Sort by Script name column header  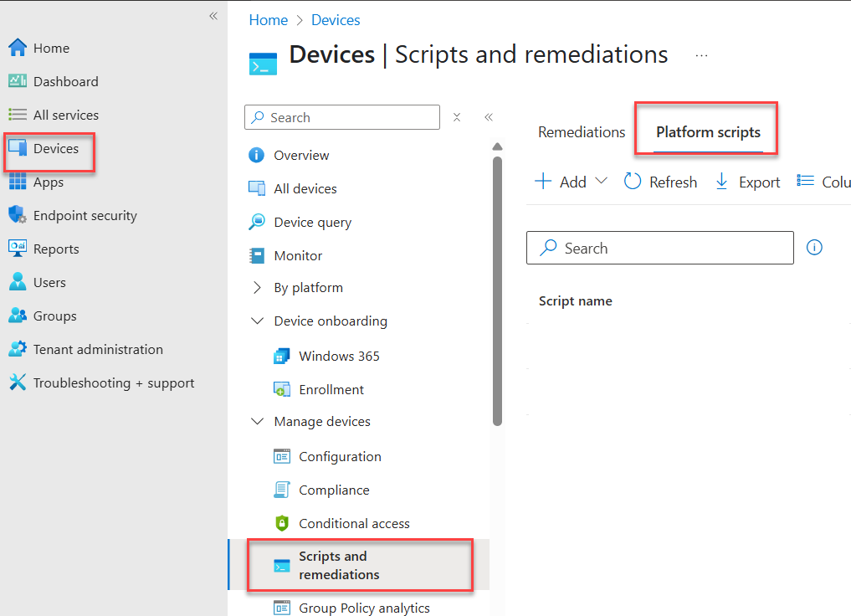coord(576,301)
